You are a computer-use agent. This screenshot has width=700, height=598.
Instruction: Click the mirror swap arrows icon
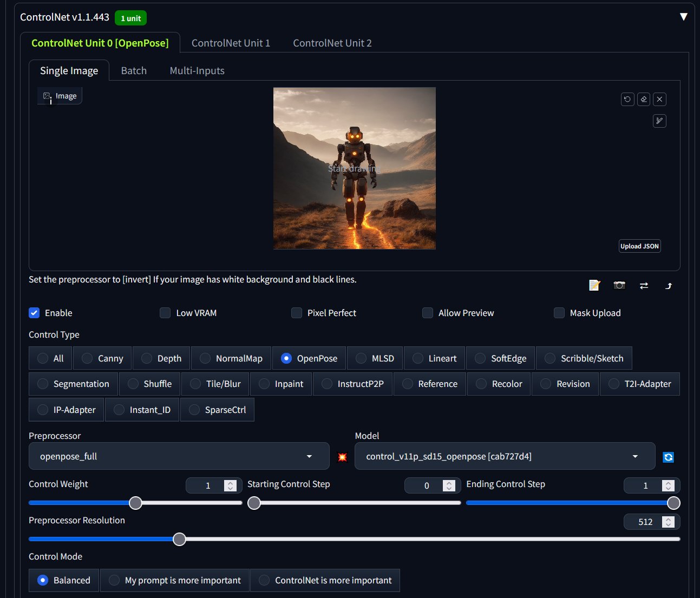tap(644, 286)
